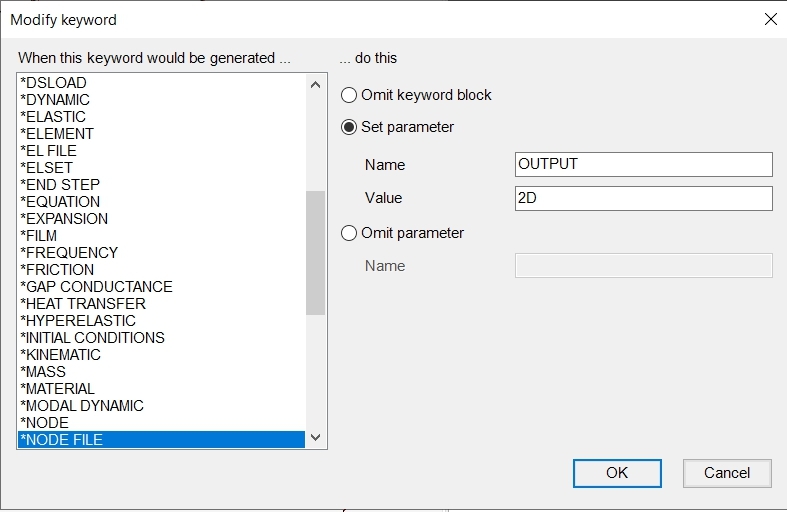
Task: Click the Cancel button
Action: (727, 473)
